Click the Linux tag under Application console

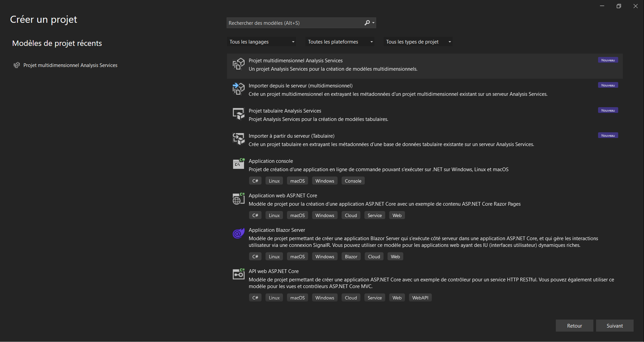tap(274, 181)
